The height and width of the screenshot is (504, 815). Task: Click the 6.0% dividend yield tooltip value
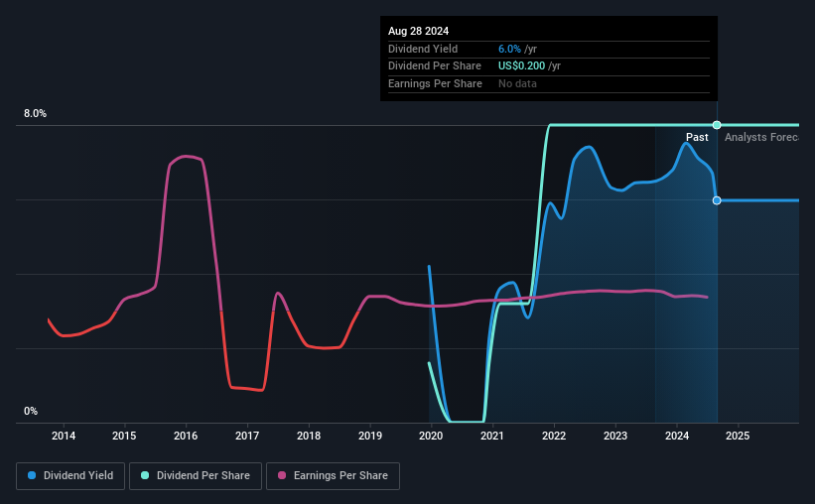(x=509, y=49)
